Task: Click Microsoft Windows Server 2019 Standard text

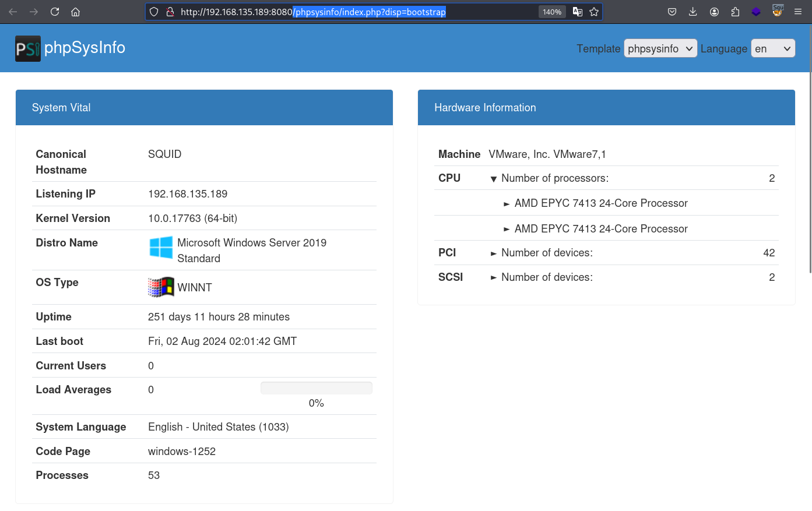Action: (252, 251)
